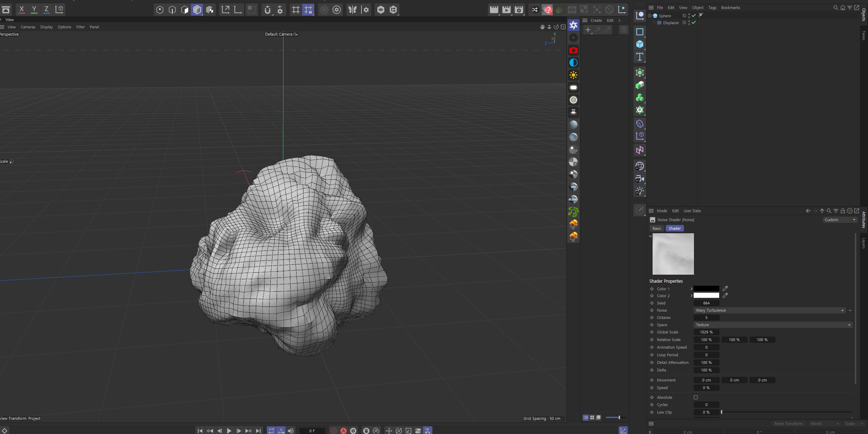Open the Custom layout dropdown
This screenshot has width=868, height=434.
839,220
